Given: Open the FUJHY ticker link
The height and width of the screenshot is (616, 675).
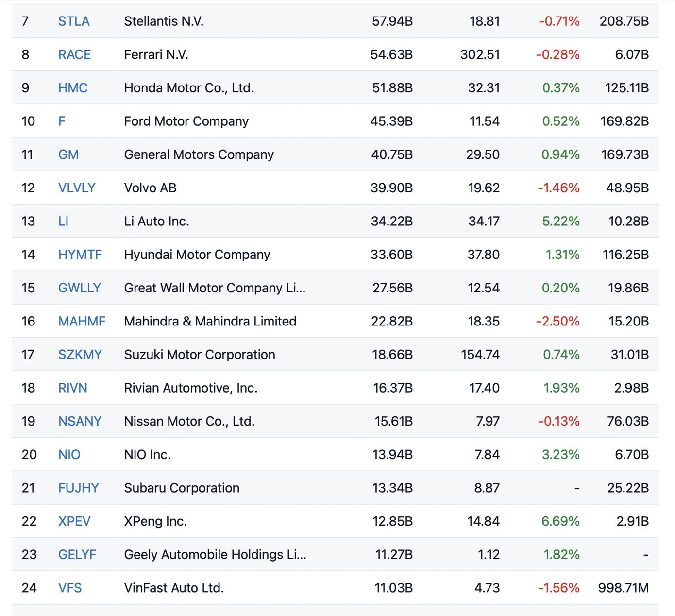Looking at the screenshot, I should (x=79, y=488).
